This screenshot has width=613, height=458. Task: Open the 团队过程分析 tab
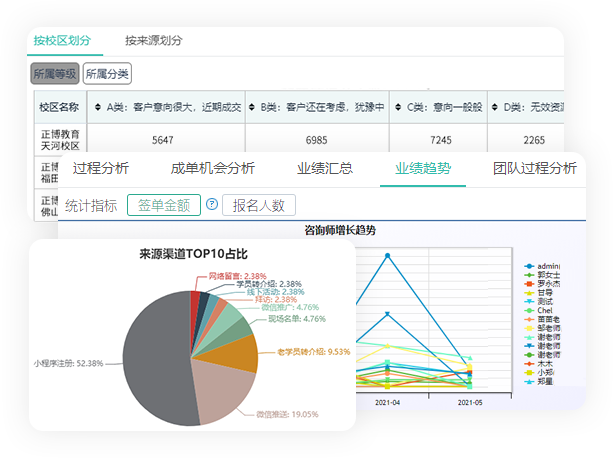535,167
